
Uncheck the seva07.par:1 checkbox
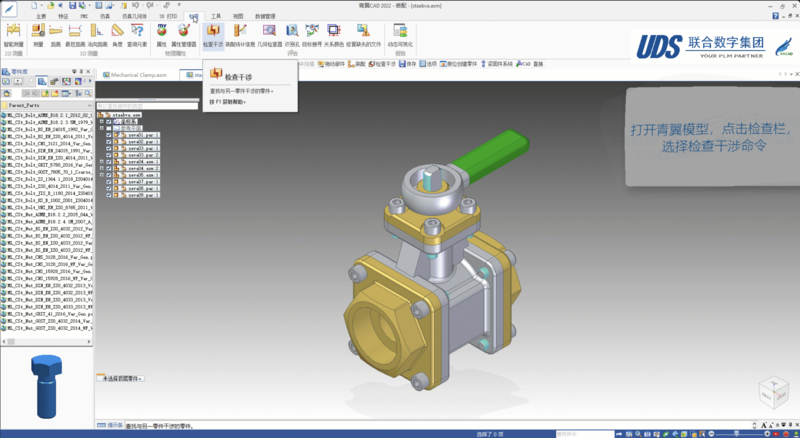pyautogui.click(x=109, y=181)
